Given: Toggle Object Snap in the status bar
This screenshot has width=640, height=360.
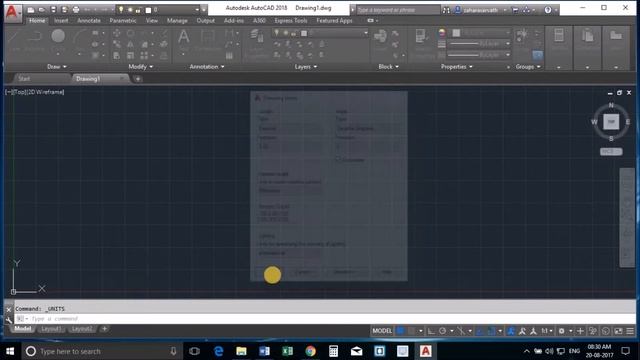Looking at the screenshot, I should tap(491, 331).
